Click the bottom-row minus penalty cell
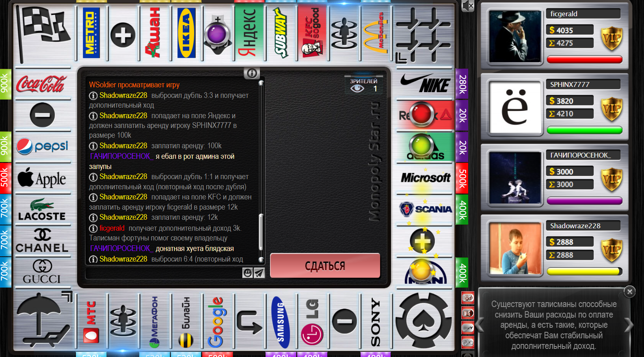This screenshot has height=357, width=644. point(344,322)
